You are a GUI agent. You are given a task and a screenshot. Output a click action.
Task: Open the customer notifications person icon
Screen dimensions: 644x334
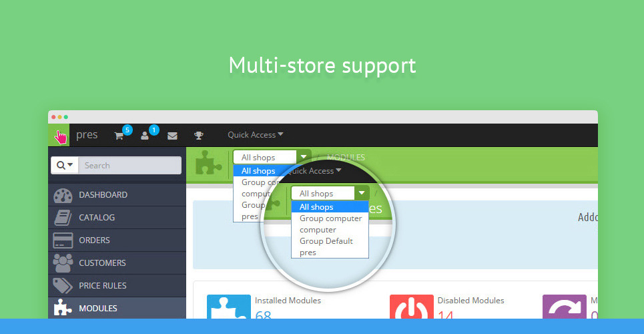pyautogui.click(x=145, y=136)
